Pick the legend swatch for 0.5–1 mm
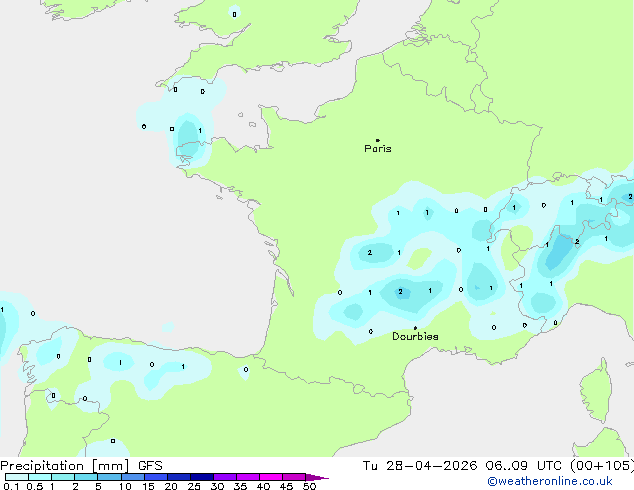The width and height of the screenshot is (634, 490). 40,477
